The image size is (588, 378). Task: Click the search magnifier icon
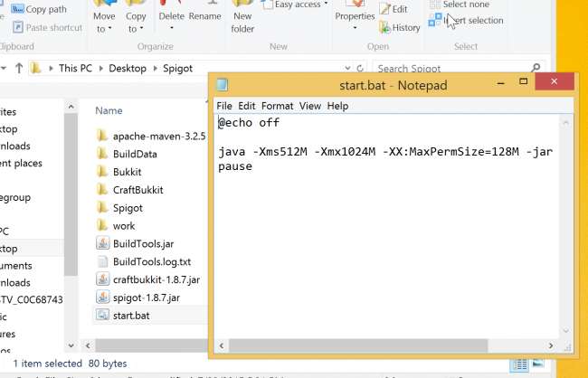[536, 68]
